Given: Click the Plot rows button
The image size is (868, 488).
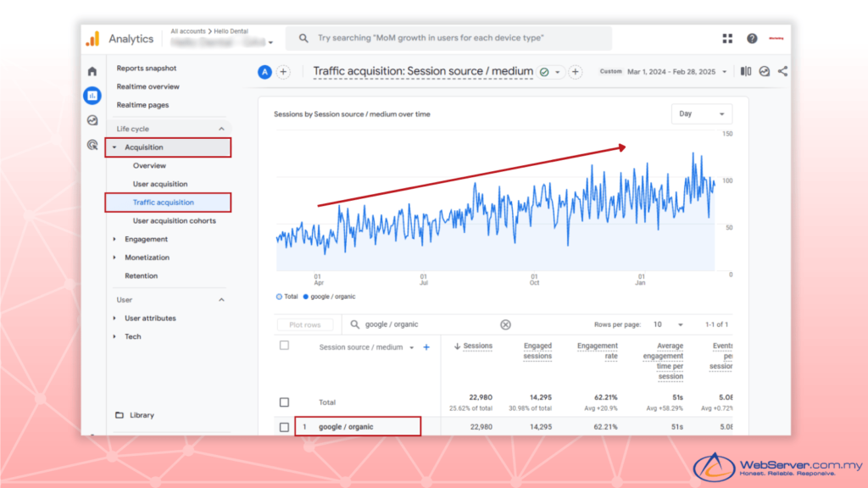Looking at the screenshot, I should click(x=305, y=324).
